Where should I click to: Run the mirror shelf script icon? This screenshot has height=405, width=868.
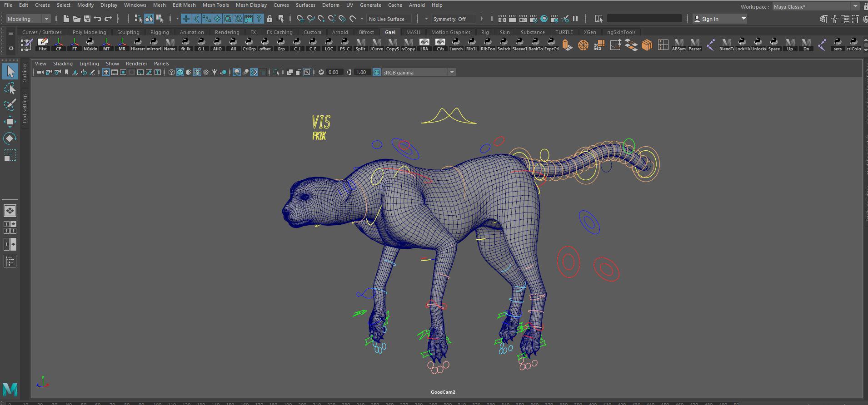[154, 45]
